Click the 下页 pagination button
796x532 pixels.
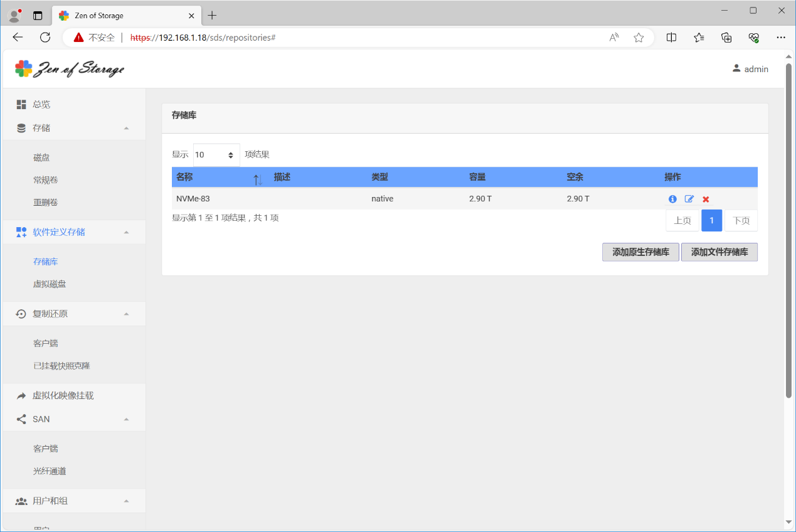tap(741, 221)
